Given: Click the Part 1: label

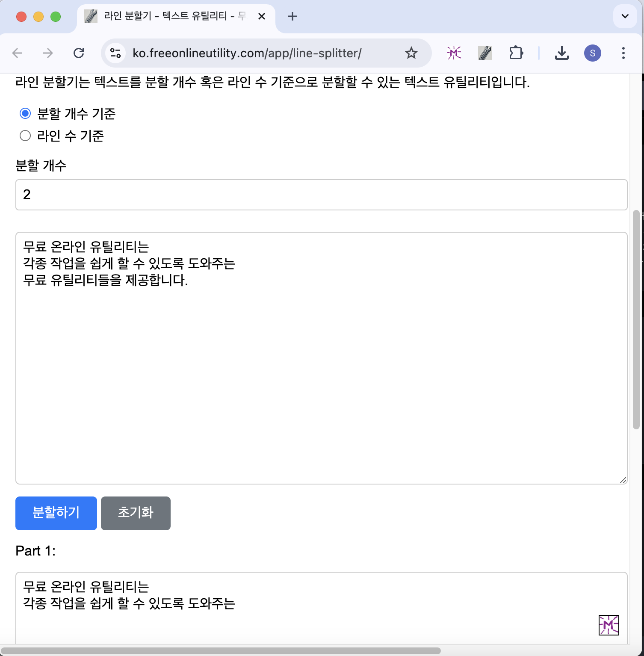Looking at the screenshot, I should pyautogui.click(x=35, y=551).
